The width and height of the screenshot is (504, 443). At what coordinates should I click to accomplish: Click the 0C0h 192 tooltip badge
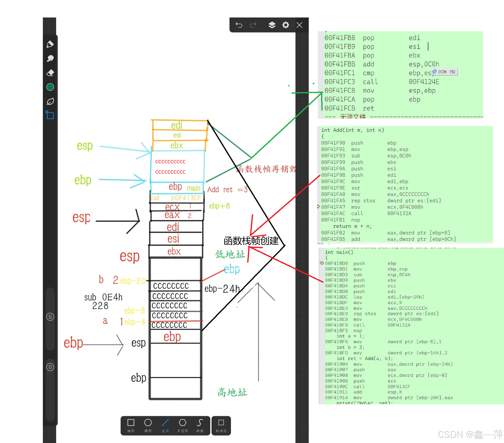tap(445, 72)
